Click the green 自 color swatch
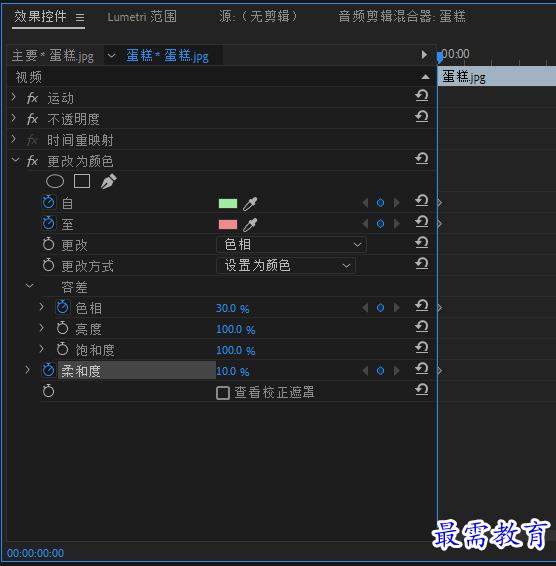The height and width of the screenshot is (566, 556). [228, 204]
